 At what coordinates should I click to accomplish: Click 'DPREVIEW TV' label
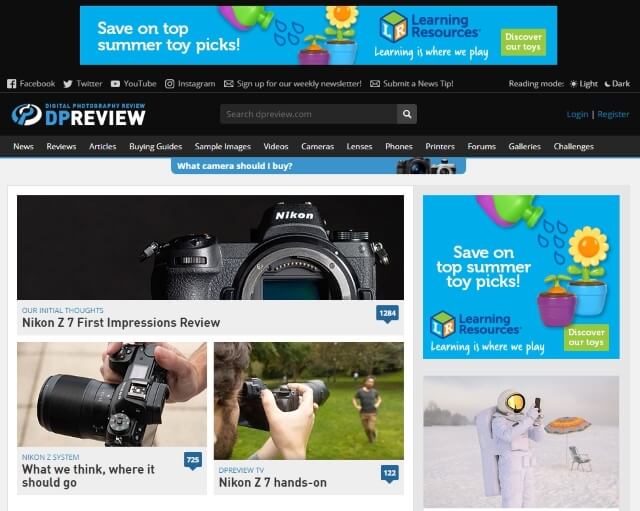[x=241, y=470]
